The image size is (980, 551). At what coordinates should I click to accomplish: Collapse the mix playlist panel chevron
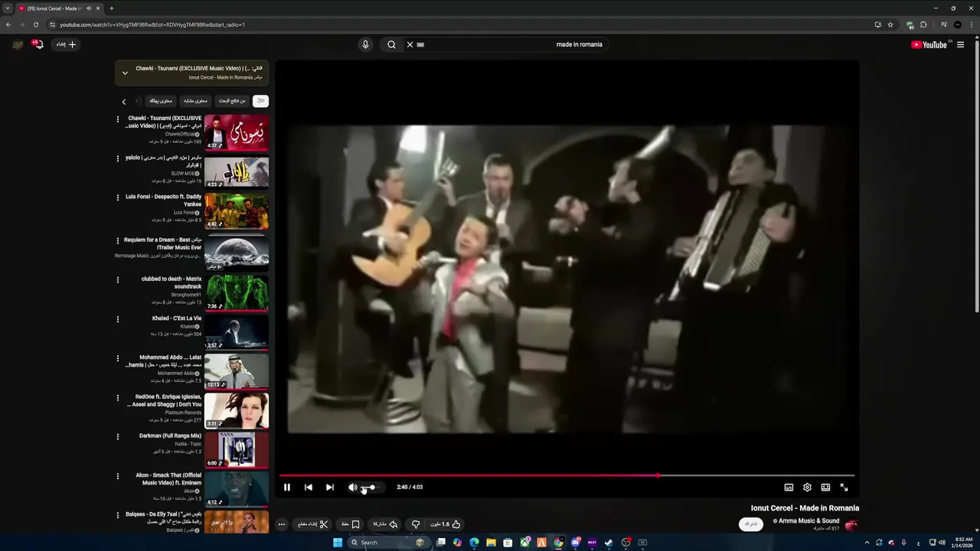point(125,73)
